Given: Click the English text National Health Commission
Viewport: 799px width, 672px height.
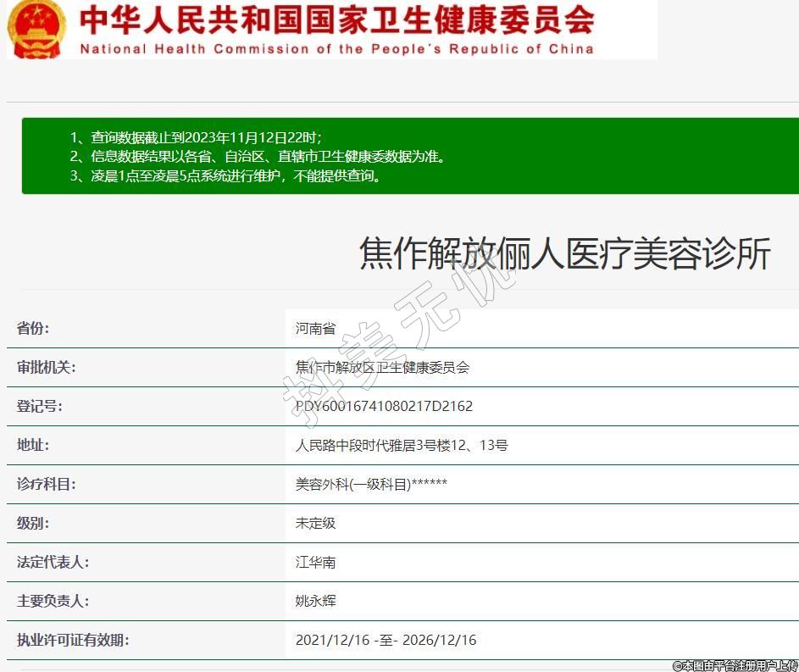Looking at the screenshot, I should click(336, 49).
